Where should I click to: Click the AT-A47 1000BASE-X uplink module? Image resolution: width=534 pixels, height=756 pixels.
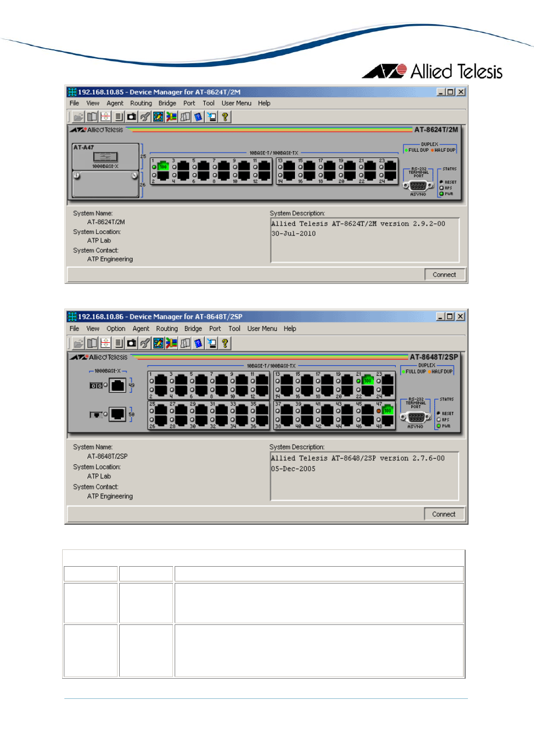[x=105, y=157]
